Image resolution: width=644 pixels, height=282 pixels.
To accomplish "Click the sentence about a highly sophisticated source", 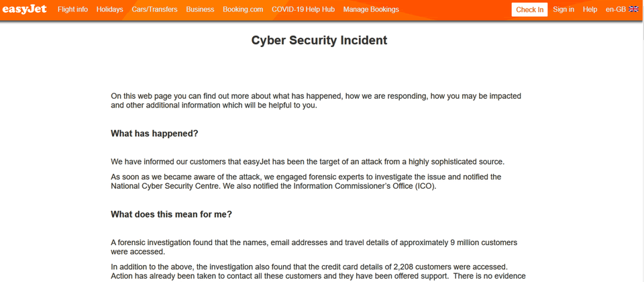I will pyautogui.click(x=307, y=161).
